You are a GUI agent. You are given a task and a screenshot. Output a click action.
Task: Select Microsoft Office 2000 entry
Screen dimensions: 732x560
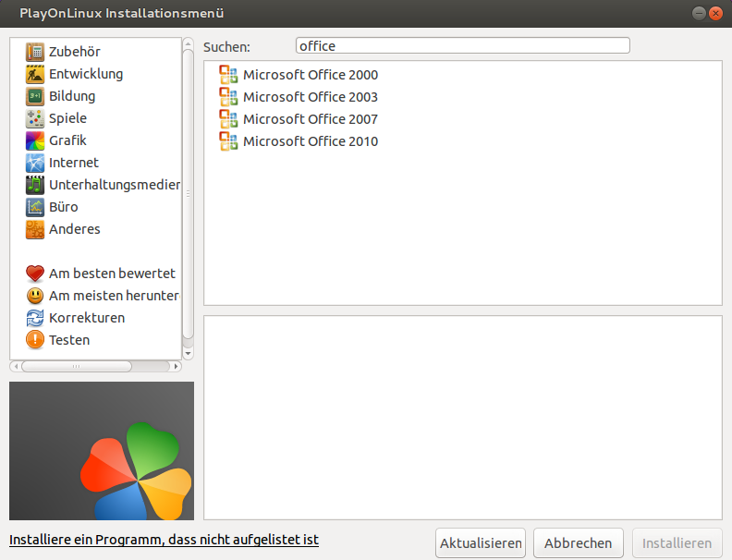tap(311, 75)
